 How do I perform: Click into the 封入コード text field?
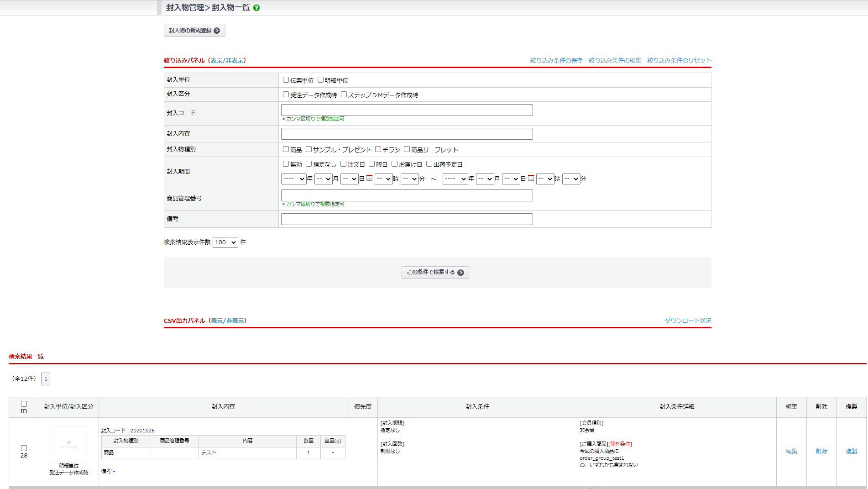click(407, 110)
